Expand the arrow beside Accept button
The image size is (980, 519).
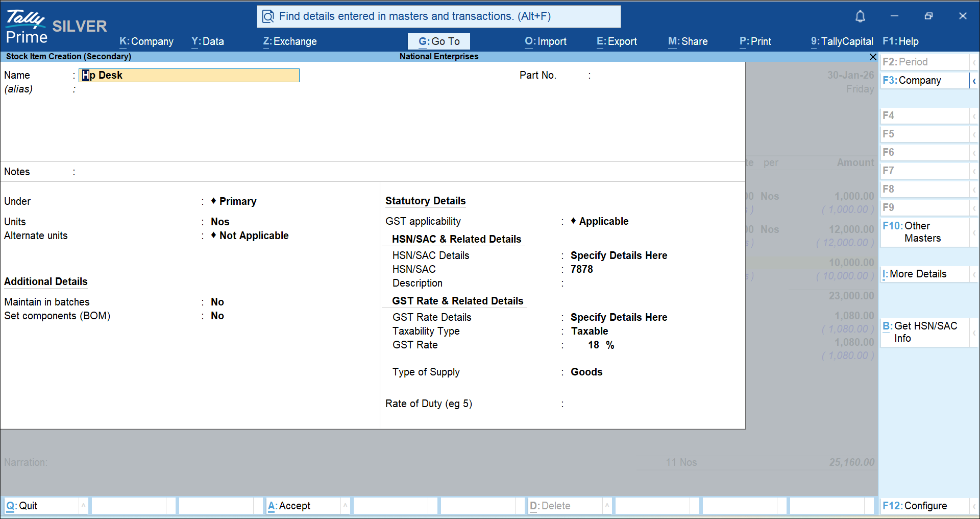coord(345,506)
